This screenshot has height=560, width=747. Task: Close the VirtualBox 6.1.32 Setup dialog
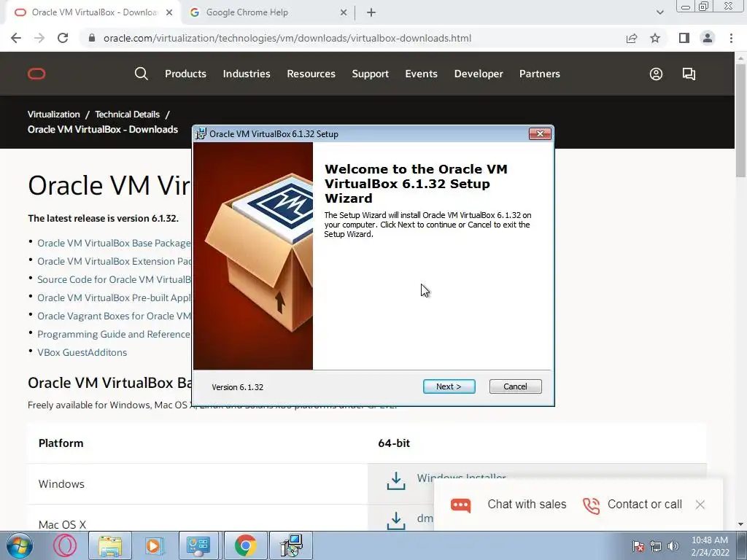pyautogui.click(x=540, y=134)
